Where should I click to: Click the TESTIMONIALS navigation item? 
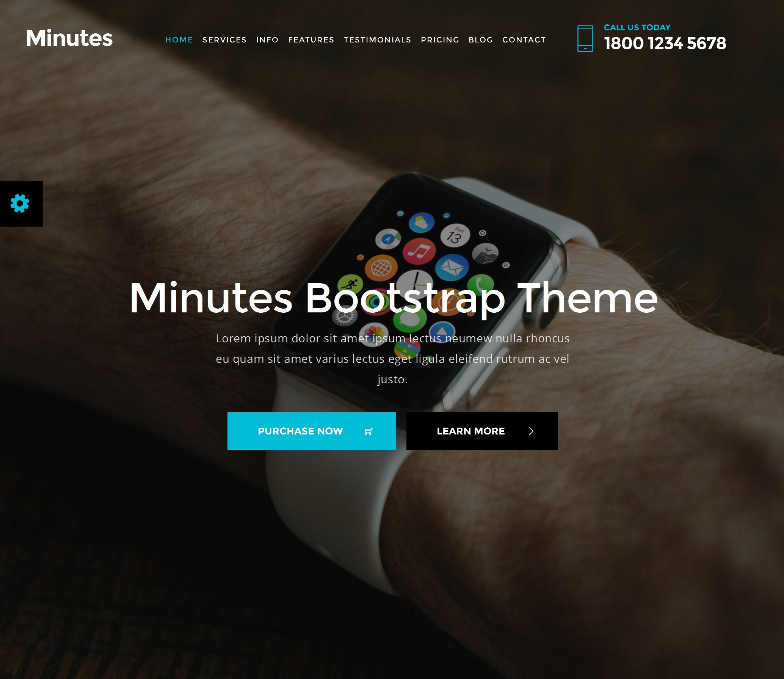pos(377,39)
